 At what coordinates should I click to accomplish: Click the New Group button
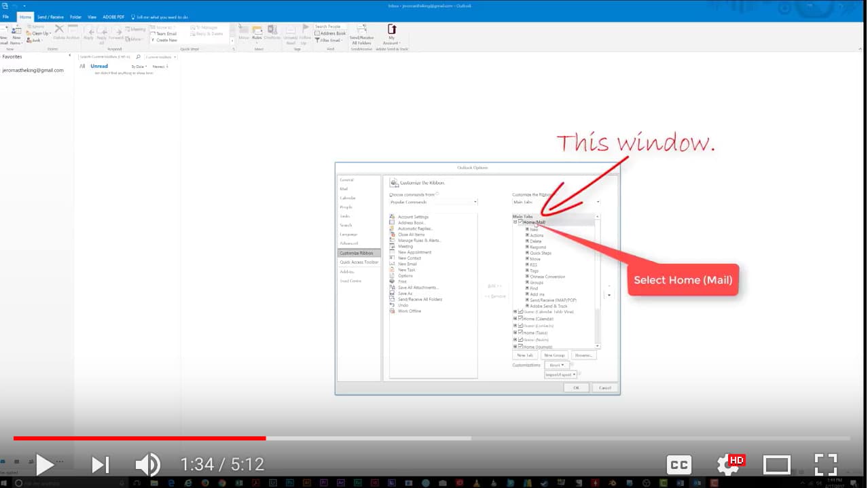point(554,355)
